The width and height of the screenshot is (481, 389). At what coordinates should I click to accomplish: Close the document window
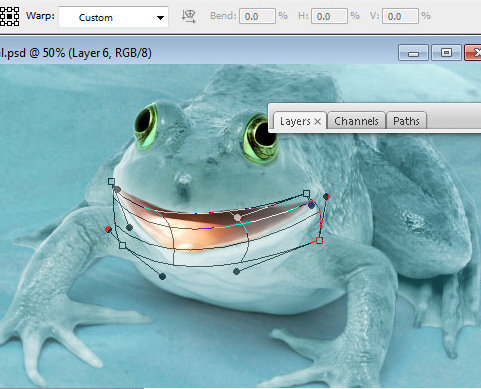pyautogui.click(x=473, y=53)
